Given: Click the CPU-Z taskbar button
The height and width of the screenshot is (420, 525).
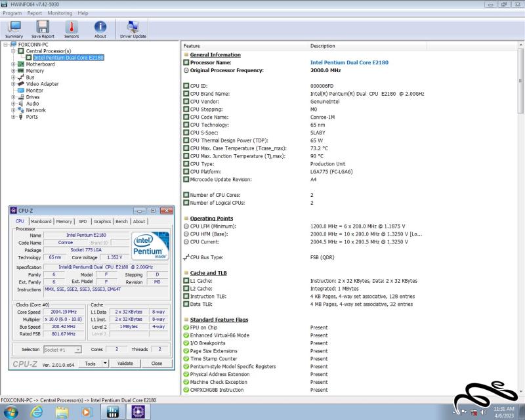Looking at the screenshot, I should pyautogui.click(x=138, y=412).
